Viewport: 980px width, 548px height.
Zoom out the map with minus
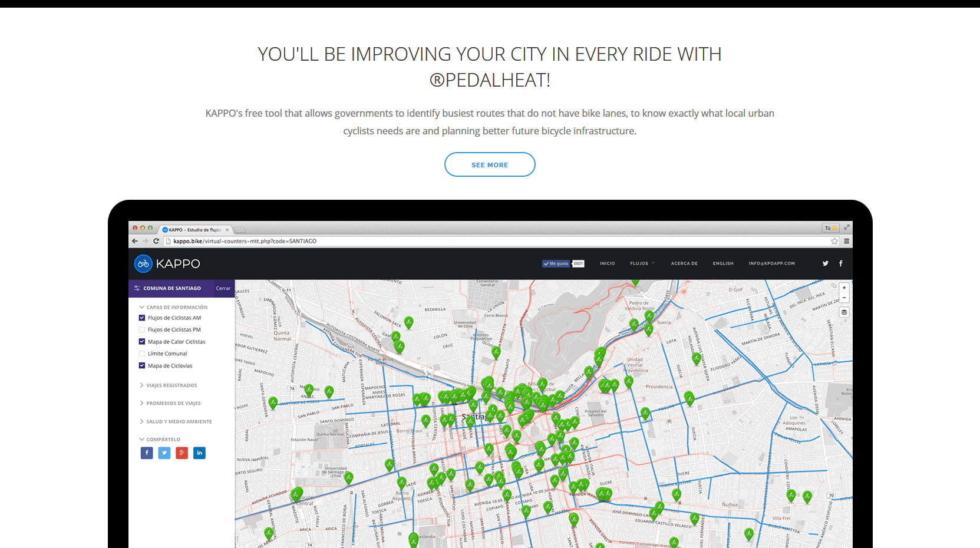844,298
